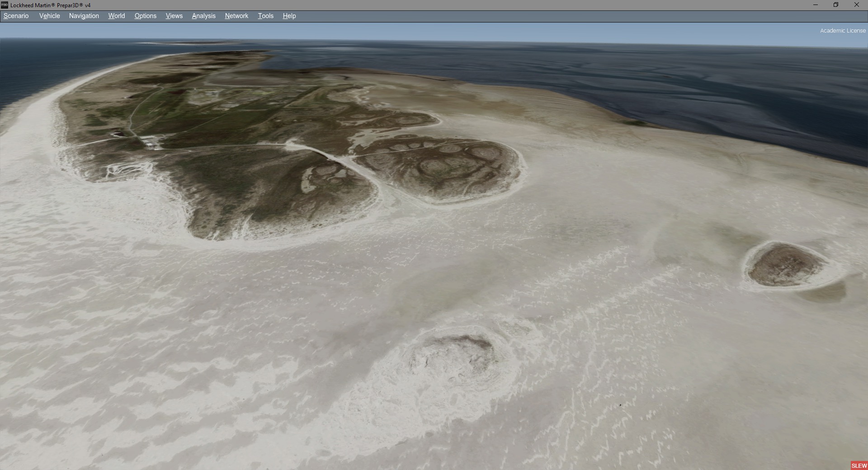This screenshot has height=470, width=868.
Task: Open the Views menu
Action: tap(174, 16)
